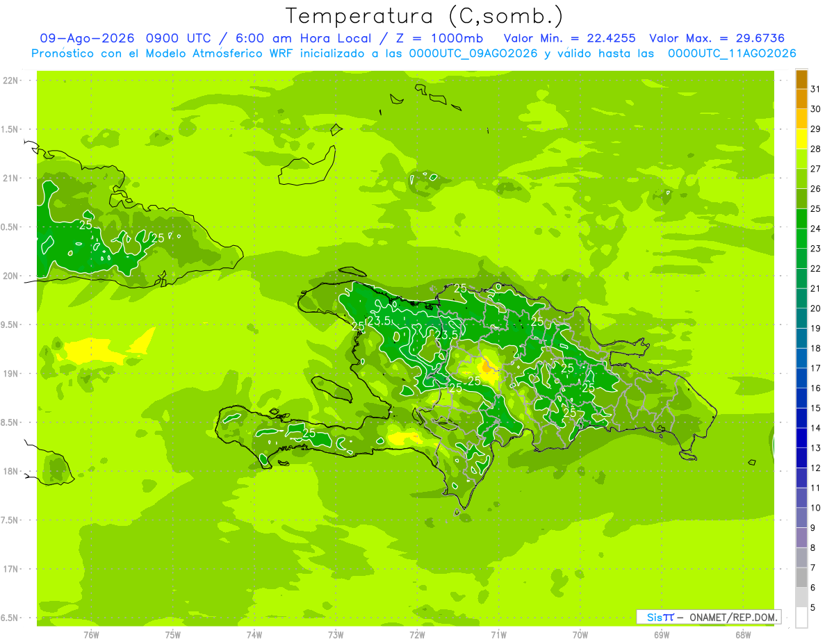Click the colorbar scale value '18'
The image size is (834, 644).
point(816,348)
